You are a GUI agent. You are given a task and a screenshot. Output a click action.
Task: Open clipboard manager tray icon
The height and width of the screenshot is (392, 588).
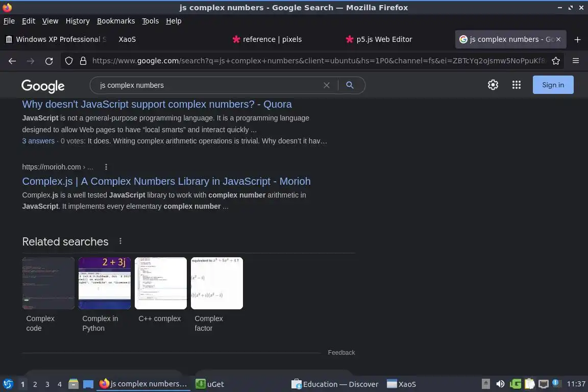pyautogui.click(x=529, y=384)
